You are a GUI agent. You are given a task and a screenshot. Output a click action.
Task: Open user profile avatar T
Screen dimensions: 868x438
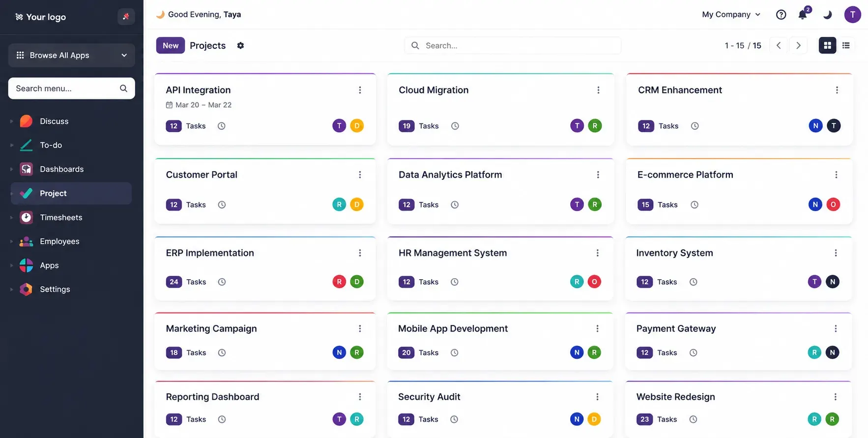tap(852, 15)
